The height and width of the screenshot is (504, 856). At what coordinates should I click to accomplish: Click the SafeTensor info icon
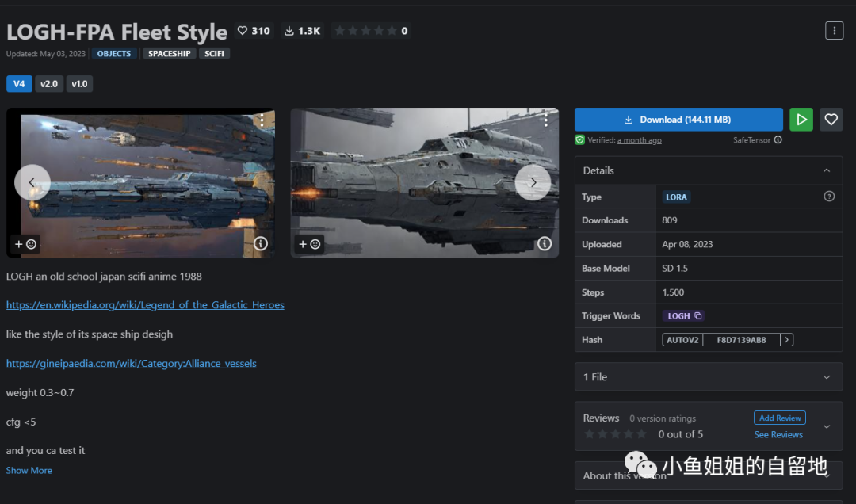pyautogui.click(x=778, y=139)
